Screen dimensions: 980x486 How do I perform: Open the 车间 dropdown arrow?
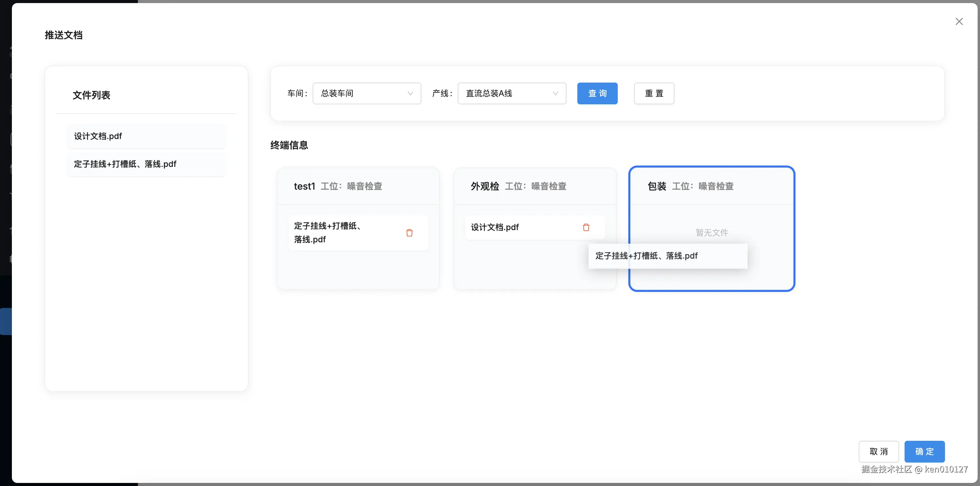pos(410,93)
